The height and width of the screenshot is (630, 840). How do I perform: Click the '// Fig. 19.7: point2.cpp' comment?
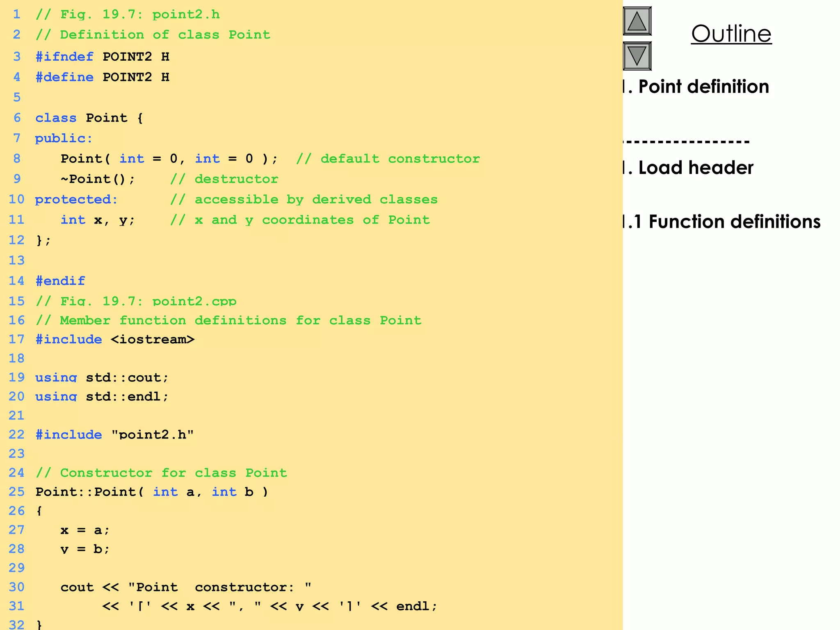coord(136,301)
